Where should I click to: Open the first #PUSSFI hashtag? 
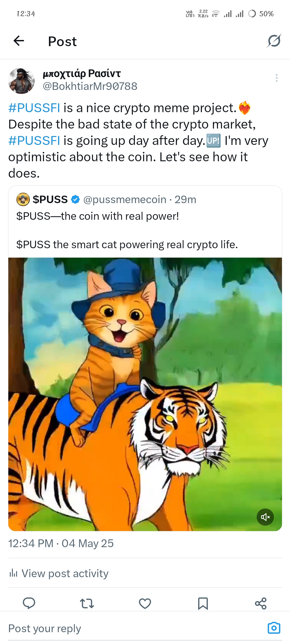(x=34, y=108)
